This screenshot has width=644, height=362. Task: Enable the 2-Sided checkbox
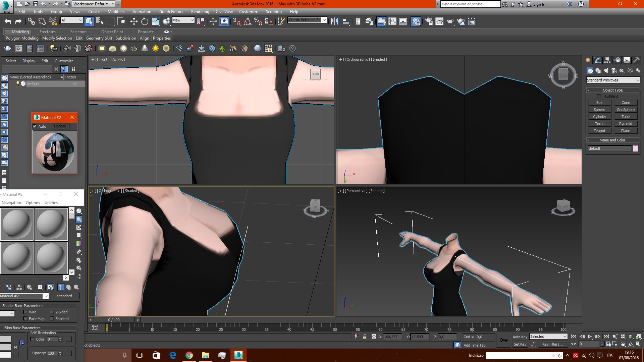52,312
